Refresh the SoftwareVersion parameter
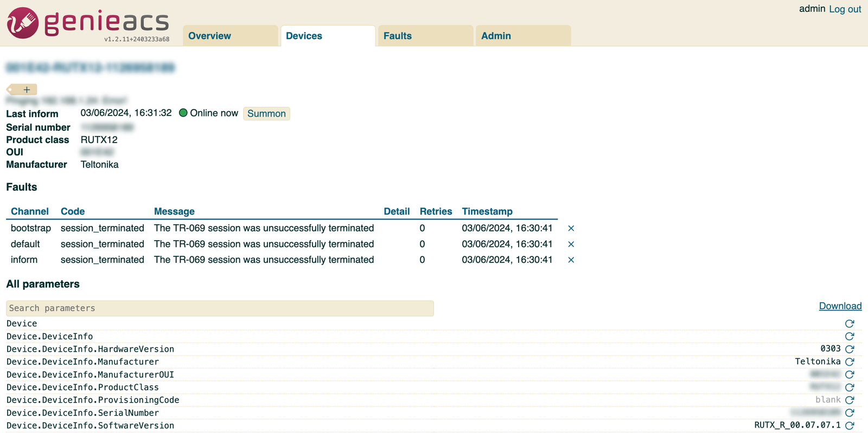Image resolution: width=868 pixels, height=433 pixels. point(850,425)
